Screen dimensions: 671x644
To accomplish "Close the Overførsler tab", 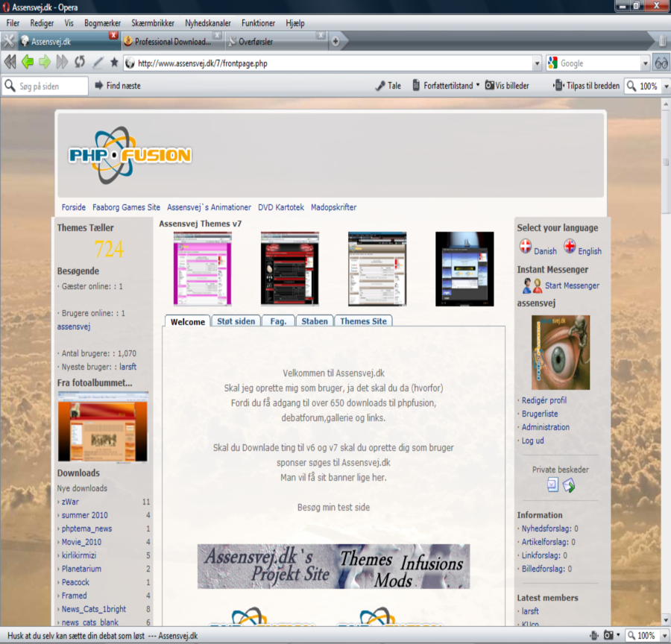I will pos(321,35).
